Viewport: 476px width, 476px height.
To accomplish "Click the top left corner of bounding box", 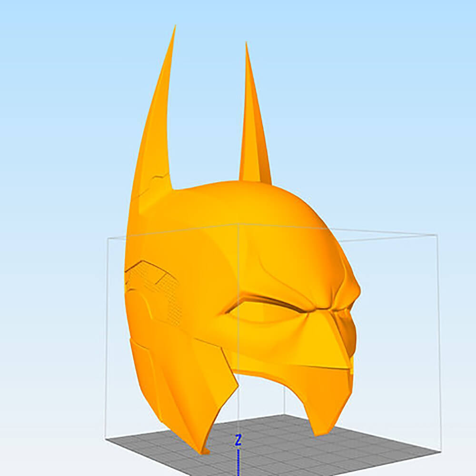I will [107, 238].
